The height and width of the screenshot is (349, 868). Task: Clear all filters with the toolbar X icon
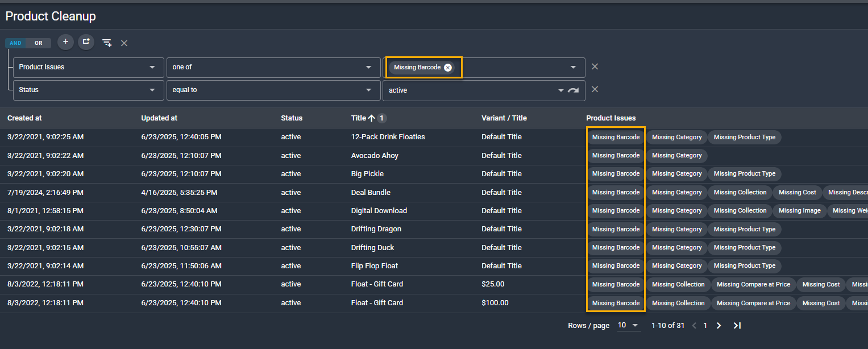point(124,43)
